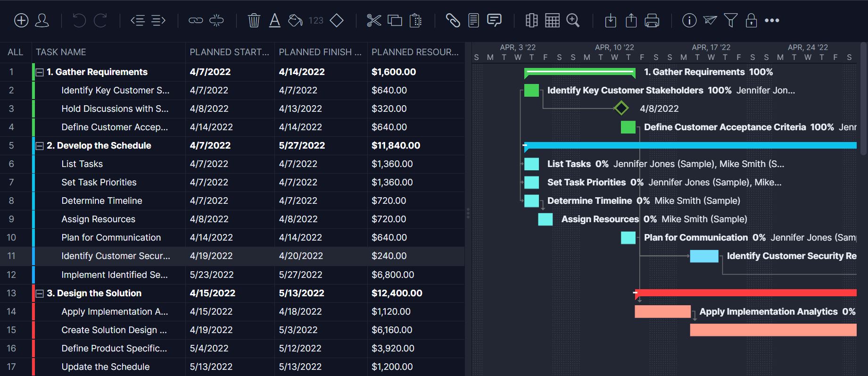Open the paint bucket fill color tool

tap(295, 20)
